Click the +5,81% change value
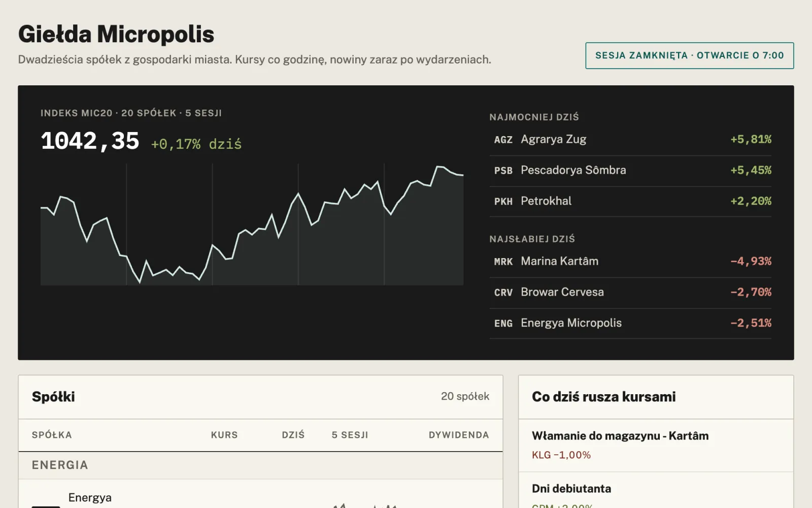This screenshot has width=812, height=508. click(x=751, y=139)
